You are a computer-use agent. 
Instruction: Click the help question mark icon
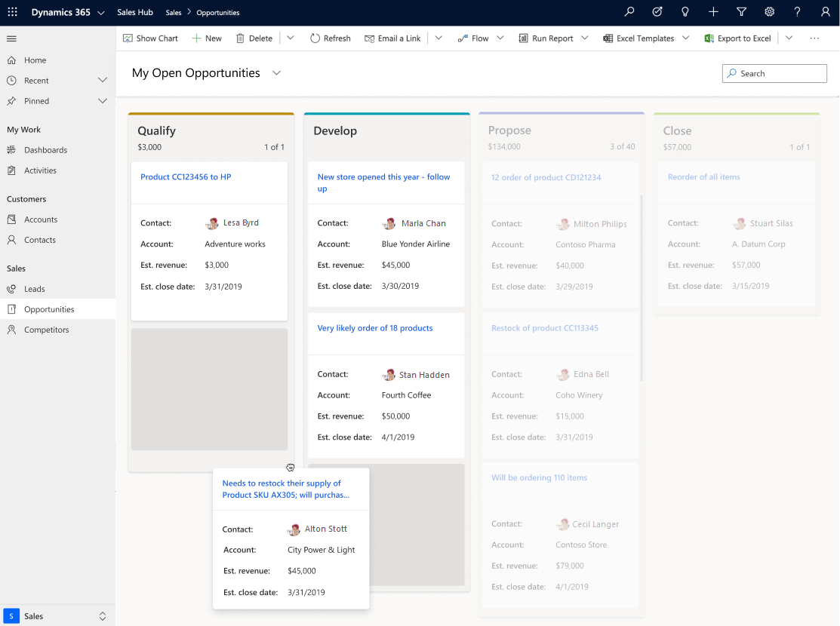click(x=797, y=12)
